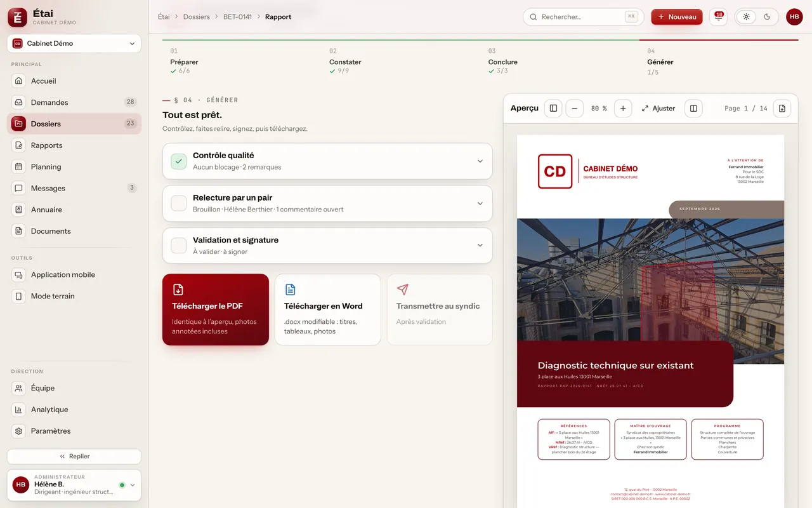Check the Contrôle qualité checkbox
The width and height of the screenshot is (812, 508).
pyautogui.click(x=179, y=161)
